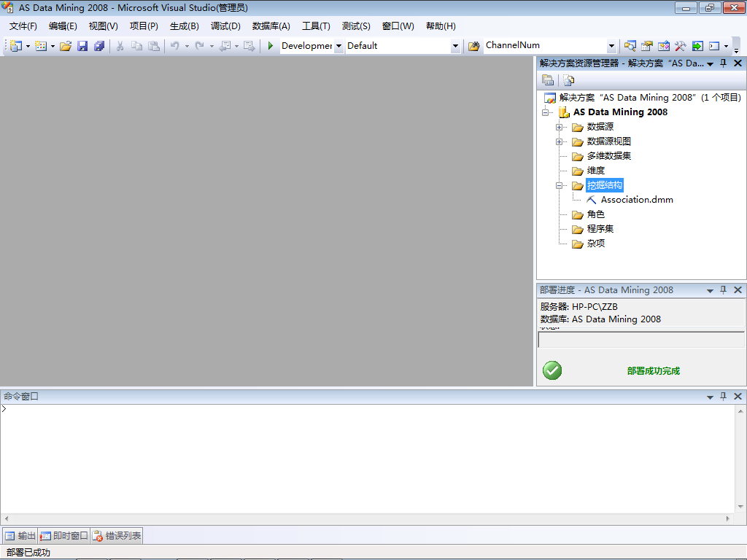Click the command window vertical scrollbar down arrow

(740, 507)
